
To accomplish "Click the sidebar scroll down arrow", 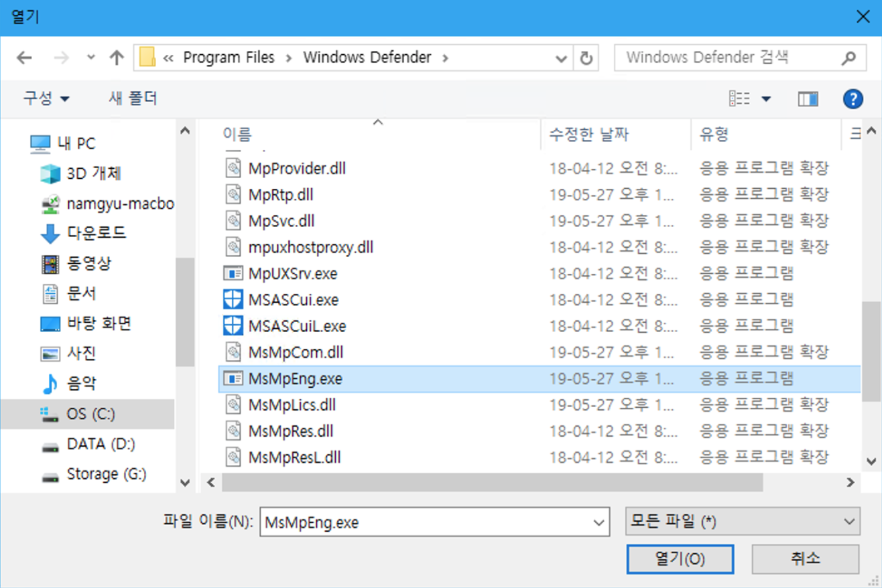I will click(x=185, y=482).
